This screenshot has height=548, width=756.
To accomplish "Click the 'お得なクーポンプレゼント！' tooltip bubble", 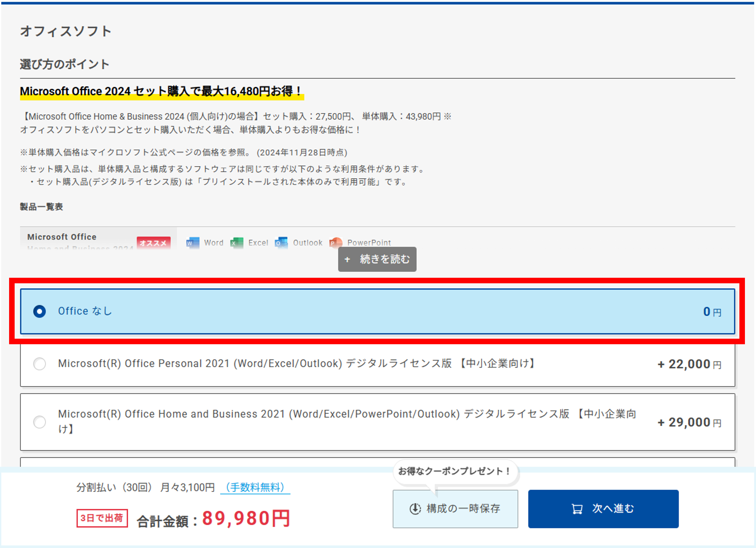I will coord(455,472).
